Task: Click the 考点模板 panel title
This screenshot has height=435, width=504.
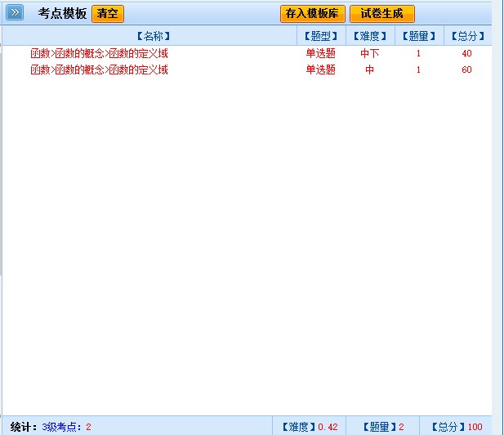Action: click(x=62, y=14)
